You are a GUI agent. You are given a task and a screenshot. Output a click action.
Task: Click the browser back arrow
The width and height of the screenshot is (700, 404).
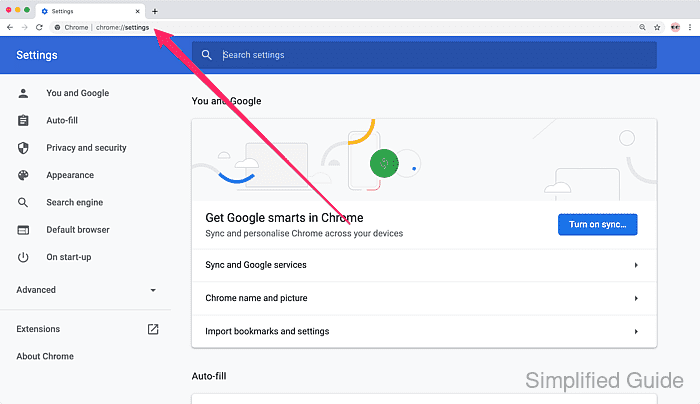coord(10,27)
